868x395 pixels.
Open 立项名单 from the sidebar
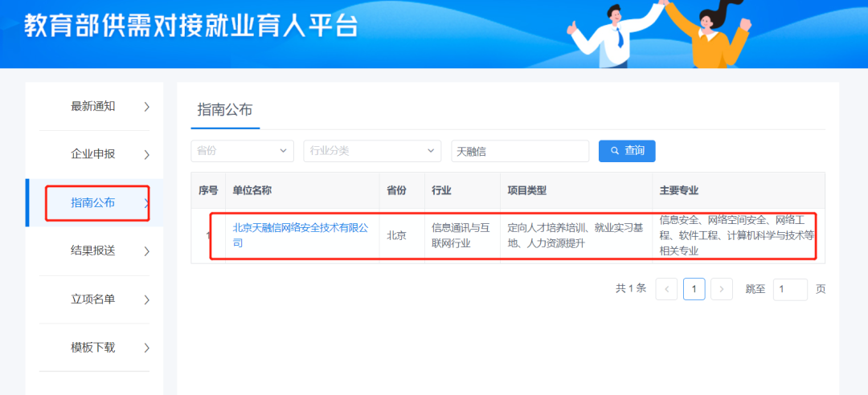[93, 299]
